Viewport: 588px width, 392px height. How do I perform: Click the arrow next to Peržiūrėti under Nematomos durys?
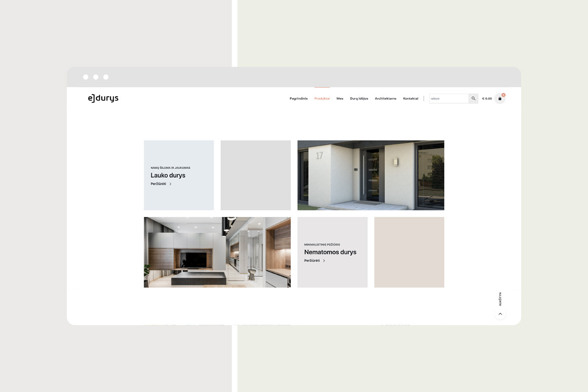coord(324,261)
